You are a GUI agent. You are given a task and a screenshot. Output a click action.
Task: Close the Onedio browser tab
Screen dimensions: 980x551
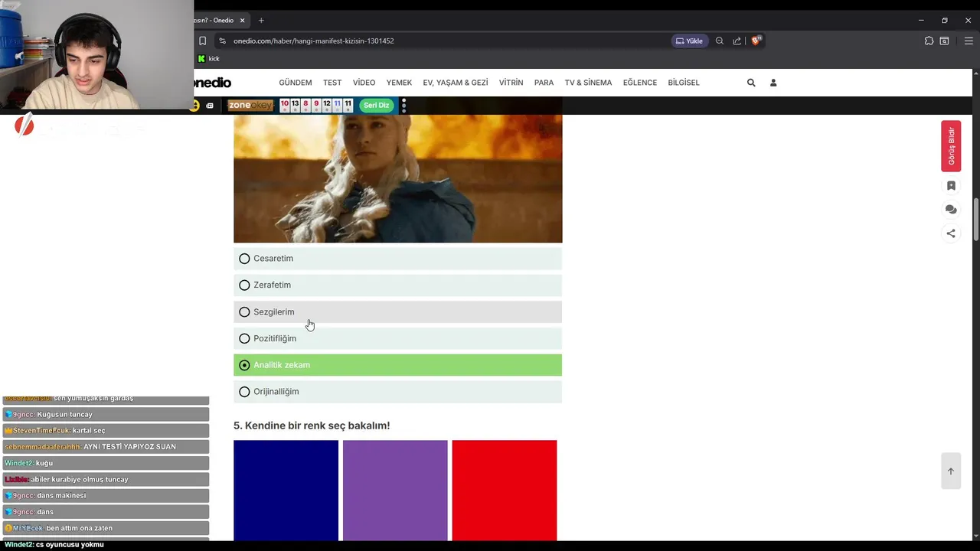click(243, 20)
